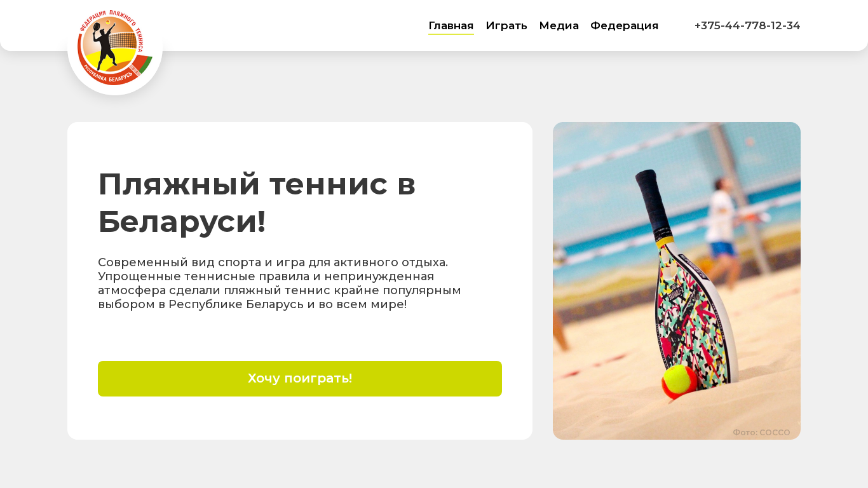Click the yellow underline beneath Главная

click(x=451, y=34)
